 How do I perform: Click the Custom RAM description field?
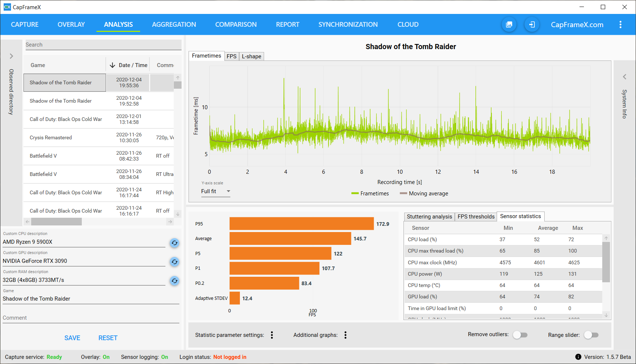84,280
